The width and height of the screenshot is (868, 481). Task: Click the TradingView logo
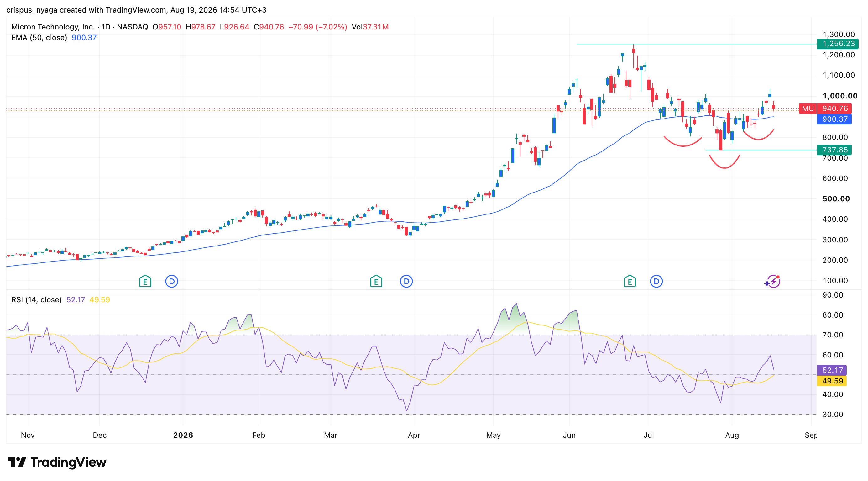click(57, 462)
